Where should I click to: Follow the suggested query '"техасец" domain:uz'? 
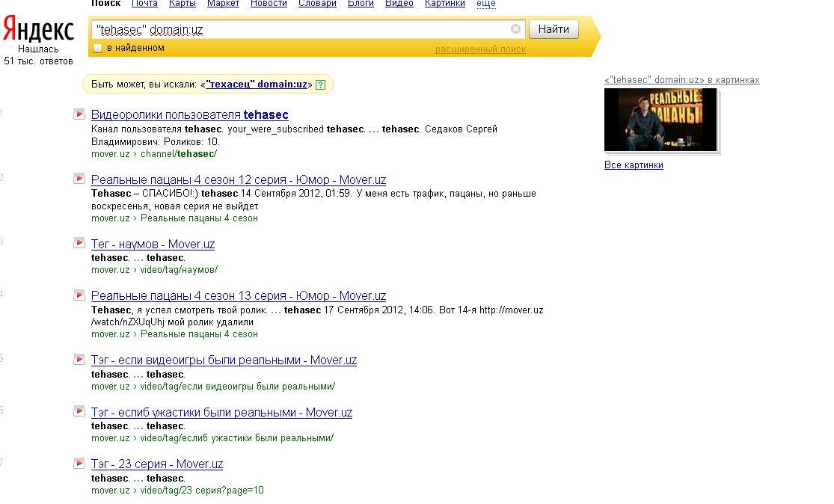pos(257,84)
